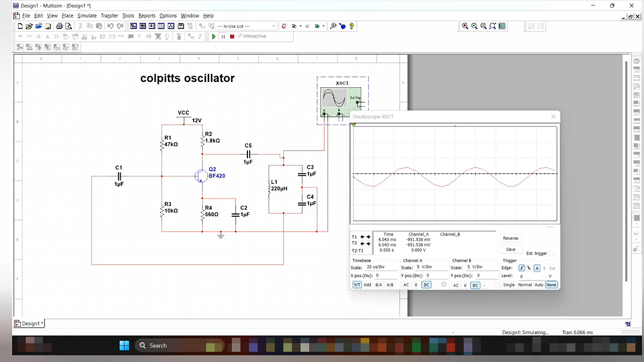The image size is (644, 362).
Task: Click the oscilloscope Save button
Action: [510, 249]
